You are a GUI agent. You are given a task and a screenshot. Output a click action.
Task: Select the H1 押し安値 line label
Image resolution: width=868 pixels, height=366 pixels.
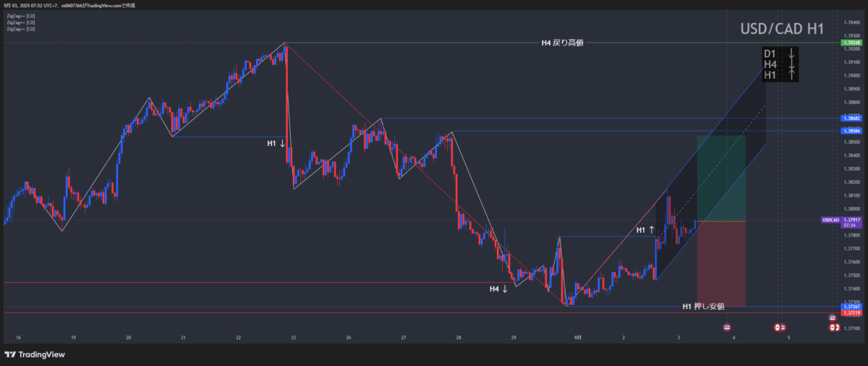pyautogui.click(x=703, y=306)
